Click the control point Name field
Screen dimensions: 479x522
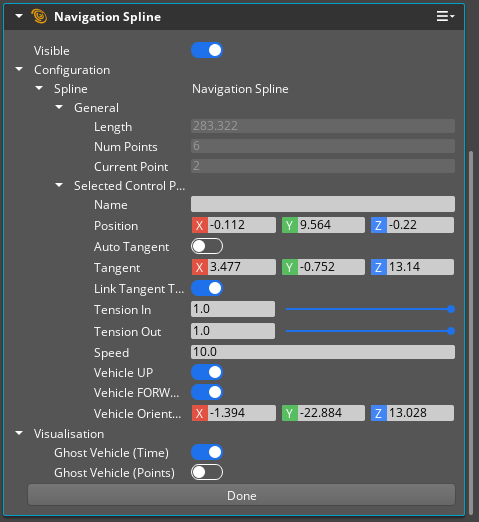(323, 204)
